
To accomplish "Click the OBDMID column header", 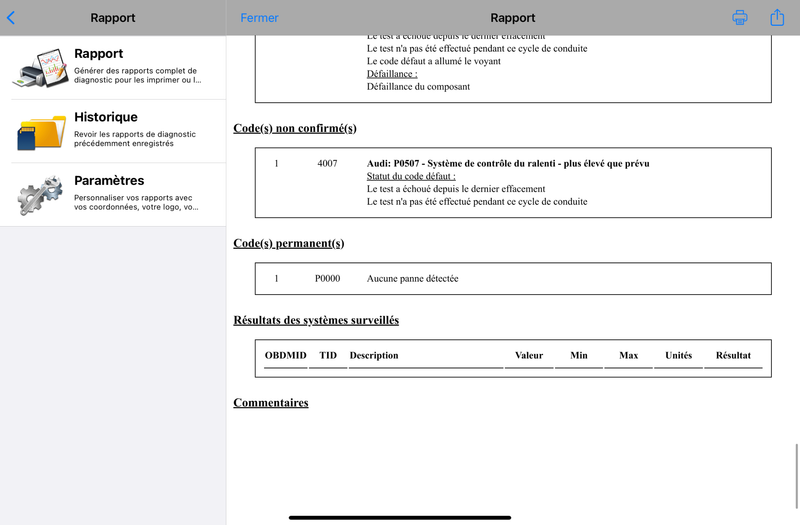I will click(285, 355).
